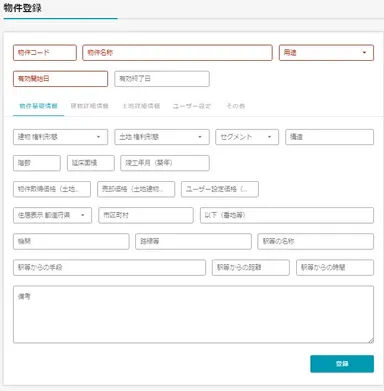Click the 構造 input field
Screen dimensions: 384x391
329,137
